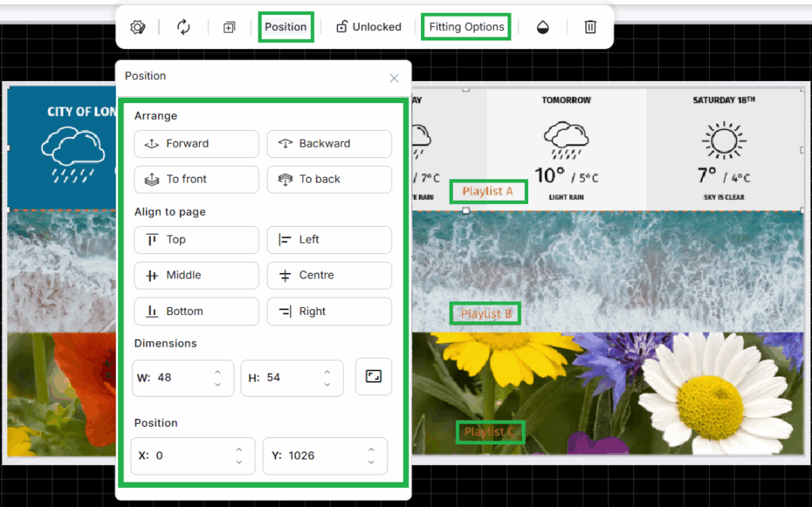812x507 pixels.
Task: Open the Position toolbar menu
Action: click(285, 27)
